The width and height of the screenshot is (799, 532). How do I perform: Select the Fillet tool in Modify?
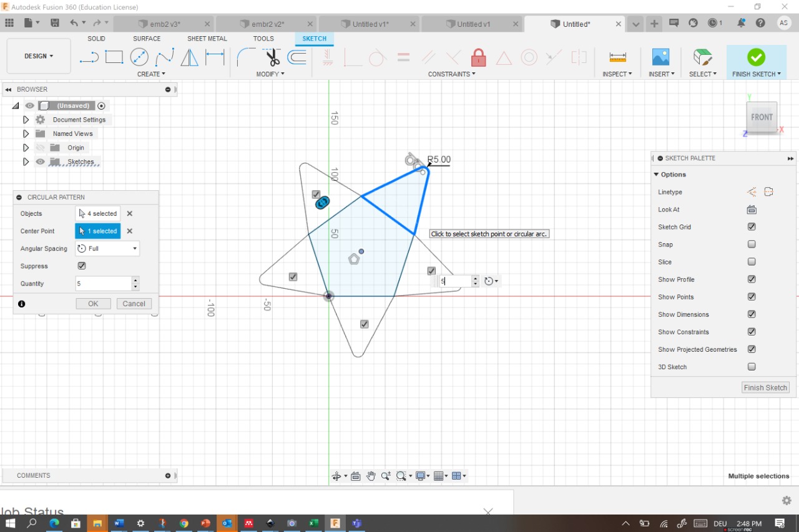click(245, 57)
